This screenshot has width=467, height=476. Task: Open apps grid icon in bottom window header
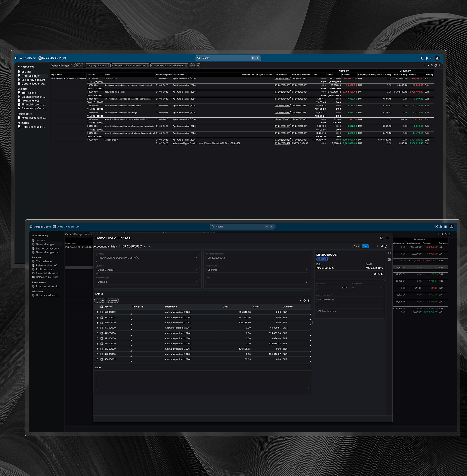click(x=446, y=227)
